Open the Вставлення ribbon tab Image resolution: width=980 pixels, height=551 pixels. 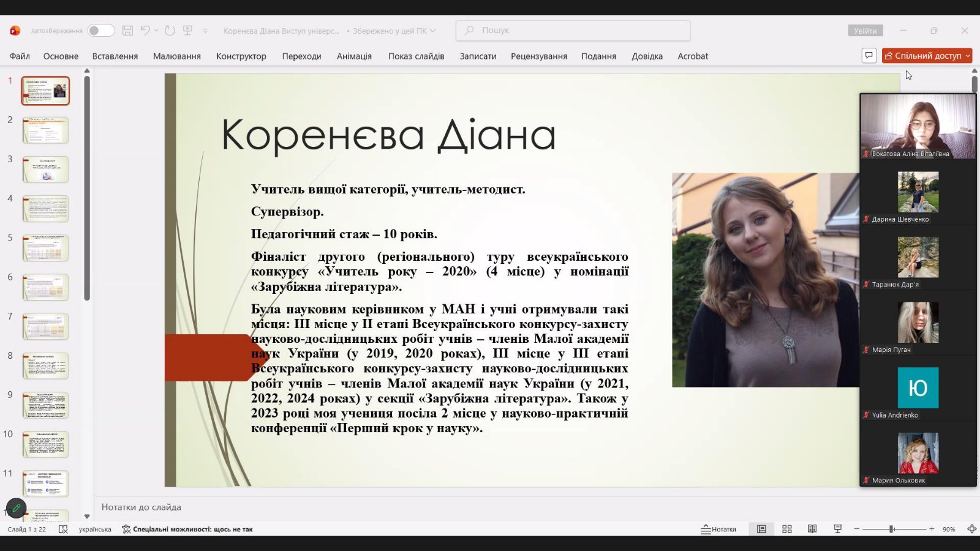pyautogui.click(x=115, y=56)
